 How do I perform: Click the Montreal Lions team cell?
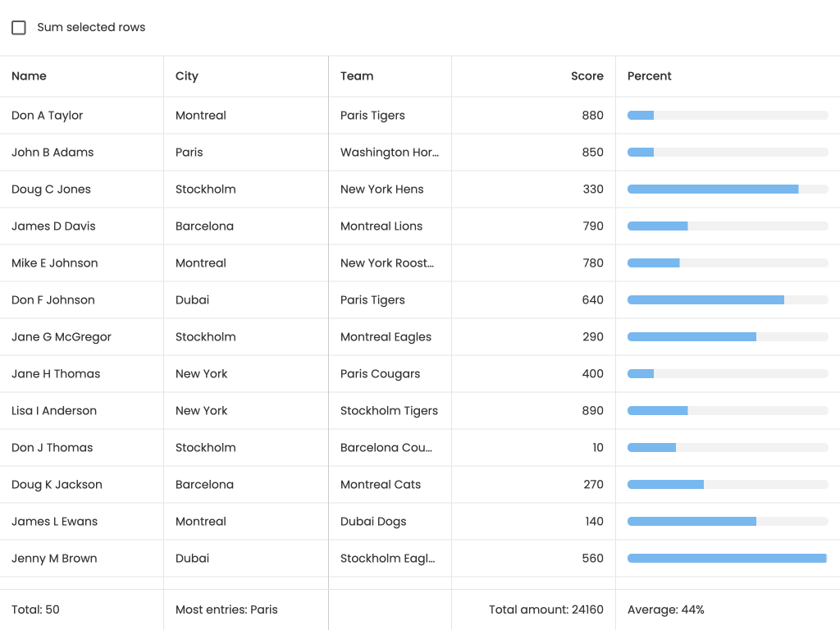(x=381, y=226)
